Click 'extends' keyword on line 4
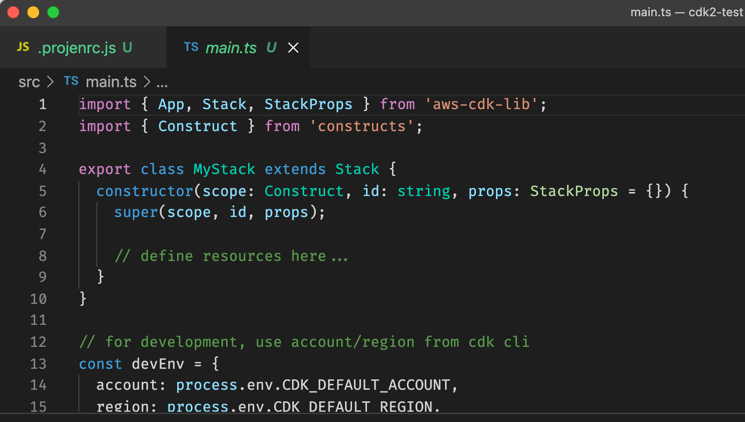The height and width of the screenshot is (422, 745). pos(295,170)
